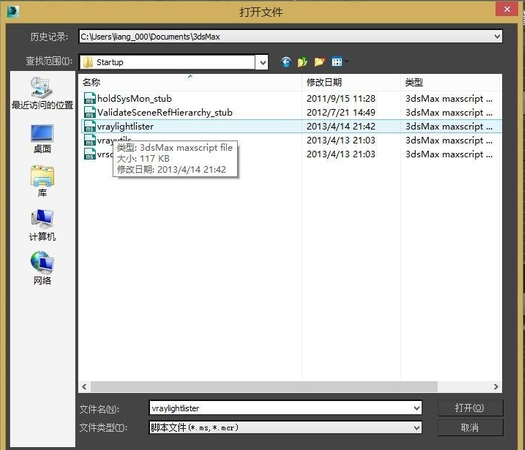
Task: Open the view menu icon
Action: click(339, 62)
